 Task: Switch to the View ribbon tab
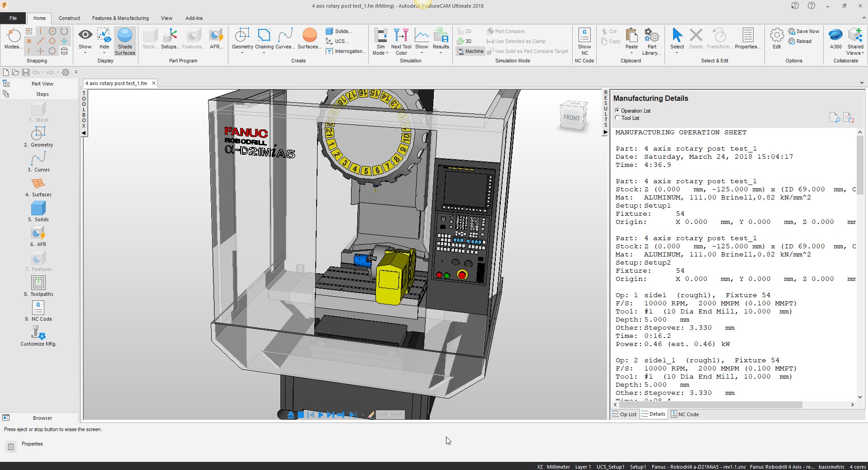coord(166,18)
